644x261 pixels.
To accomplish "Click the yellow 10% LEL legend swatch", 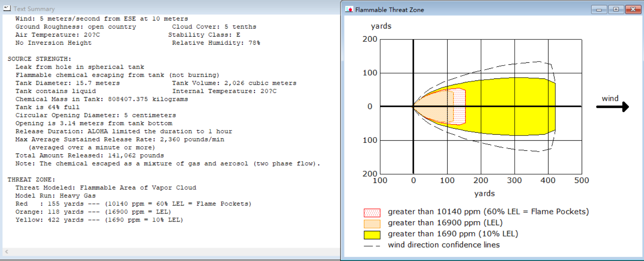I will (372, 235).
